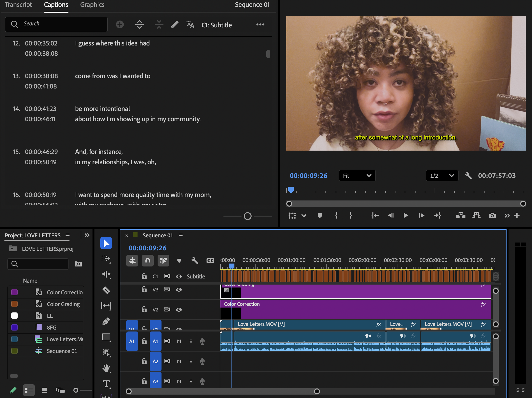
Task: Switch to the Transcript tab
Action: (x=18, y=5)
